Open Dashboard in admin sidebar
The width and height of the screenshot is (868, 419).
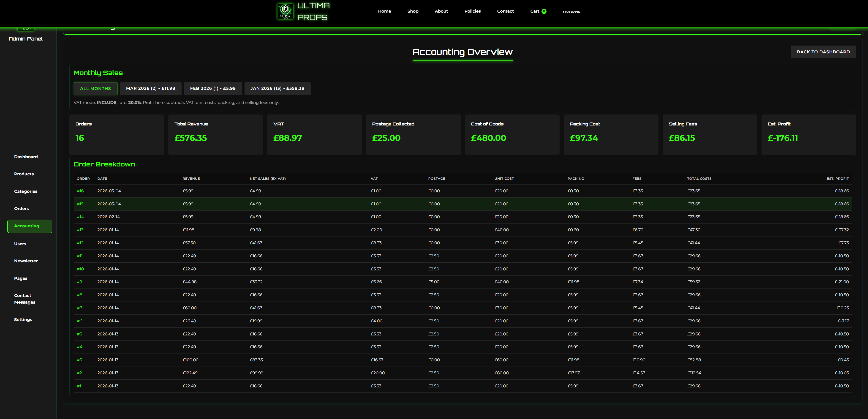pos(26,157)
